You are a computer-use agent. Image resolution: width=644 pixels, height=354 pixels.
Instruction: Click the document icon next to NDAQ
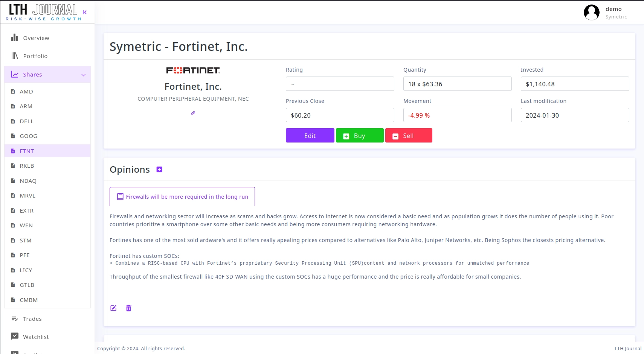13,181
